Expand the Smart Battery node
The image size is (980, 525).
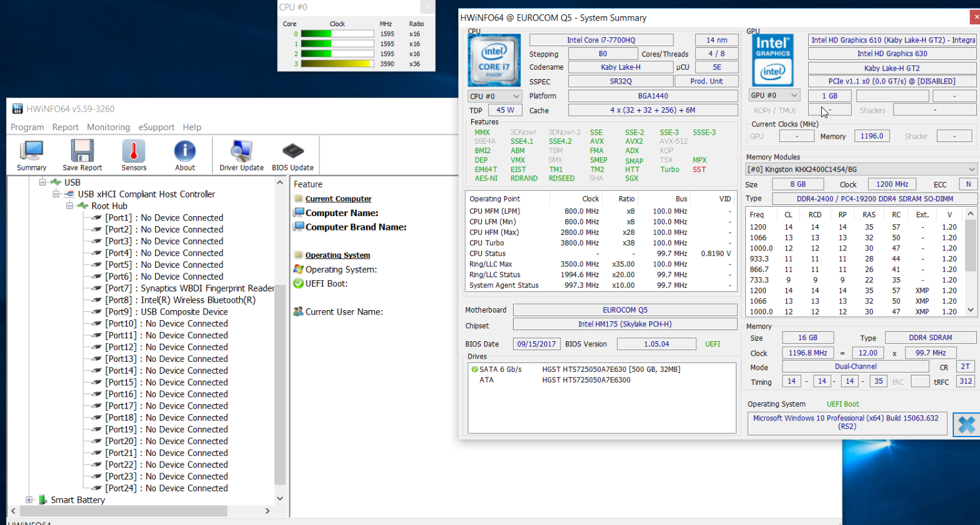tap(29, 499)
